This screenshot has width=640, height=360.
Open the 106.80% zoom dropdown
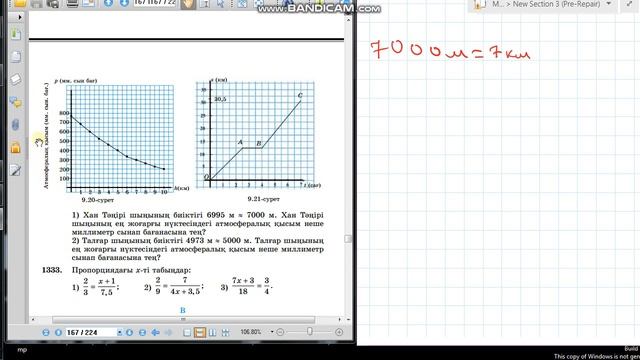click(272, 332)
